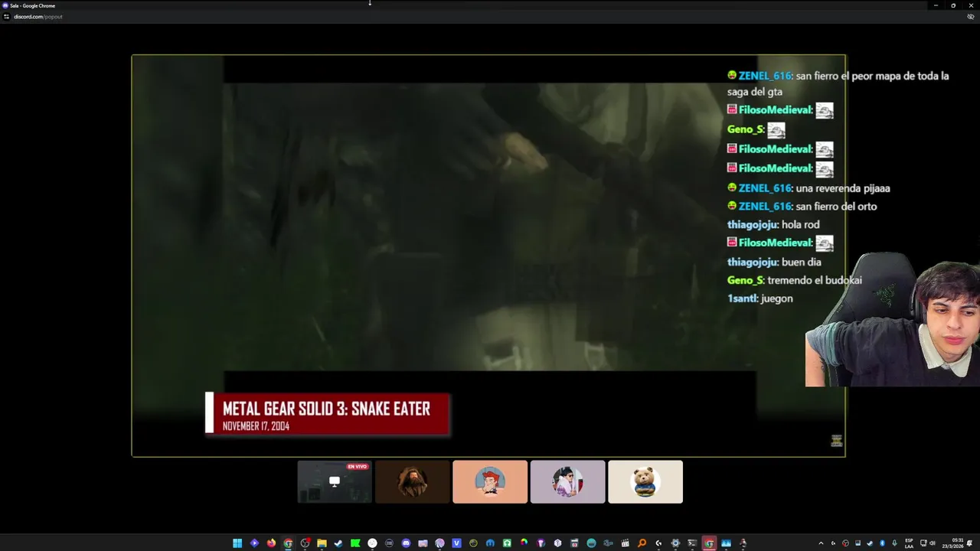Click the Steam icon in system tray
Image resolution: width=980 pixels, height=551 pixels.
(870, 543)
